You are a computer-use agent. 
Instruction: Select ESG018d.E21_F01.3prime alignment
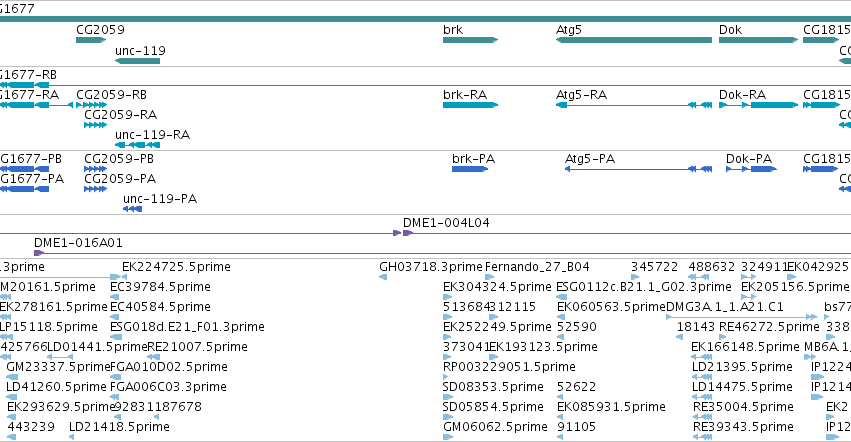click(115, 337)
